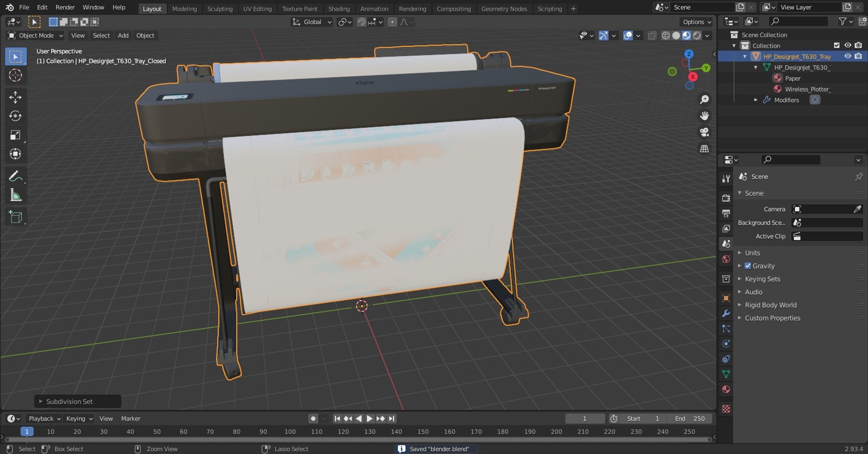Switch perspective/orthographic projection grid icon
This screenshot has height=454, width=868.
coord(704,148)
